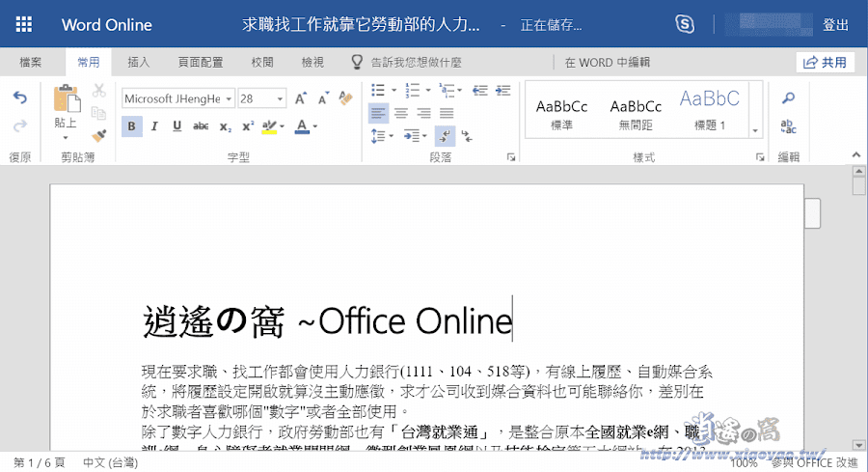
Task: Toggle Underline formatting
Action: [x=177, y=126]
